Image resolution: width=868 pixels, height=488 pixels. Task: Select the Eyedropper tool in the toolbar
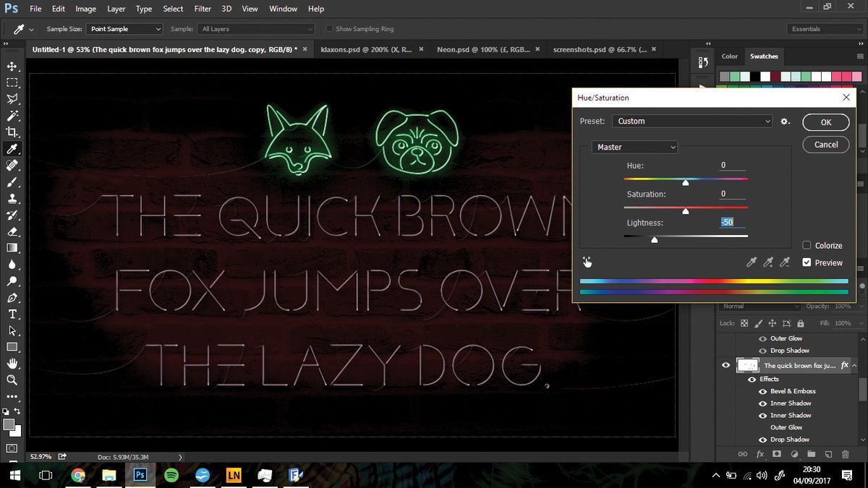coord(12,149)
